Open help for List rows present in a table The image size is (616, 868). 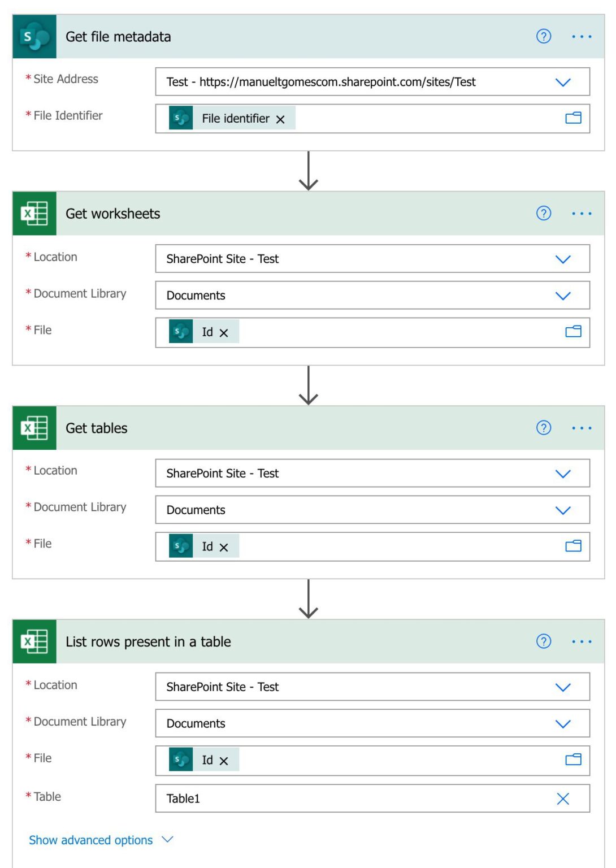(543, 641)
